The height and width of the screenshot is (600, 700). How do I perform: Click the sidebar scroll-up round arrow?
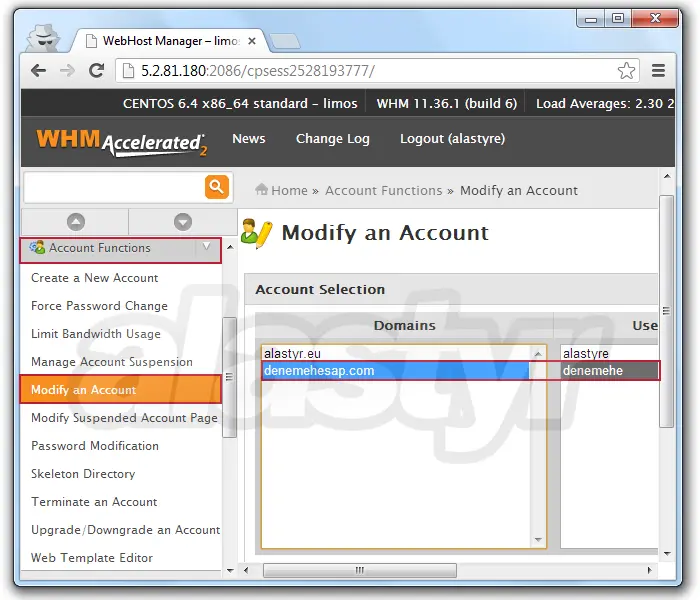point(75,222)
